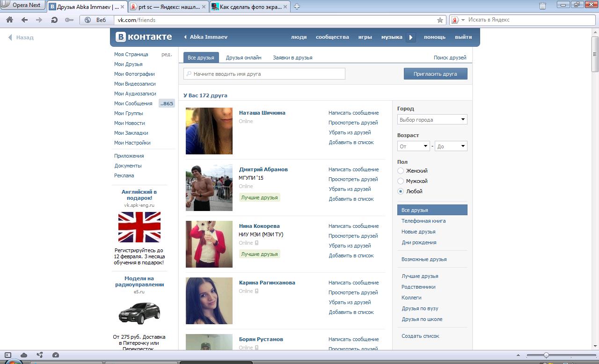Click the browser home icon

pos(9,20)
